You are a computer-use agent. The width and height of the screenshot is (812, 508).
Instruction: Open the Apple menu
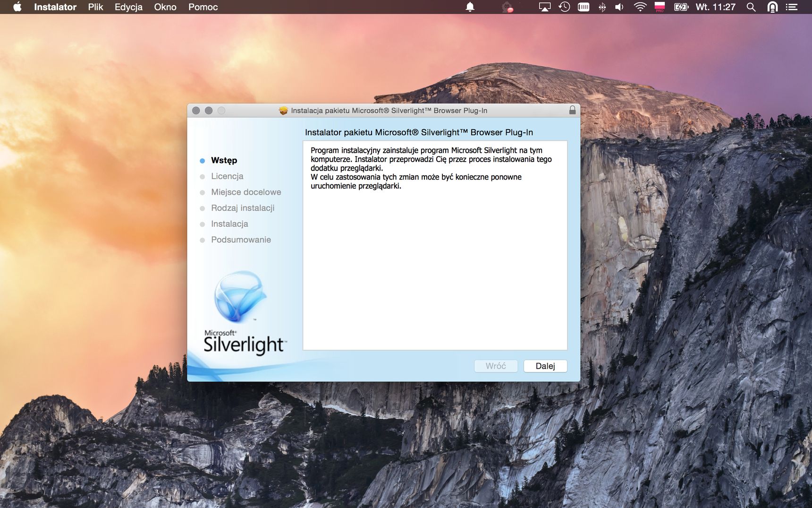coord(17,7)
